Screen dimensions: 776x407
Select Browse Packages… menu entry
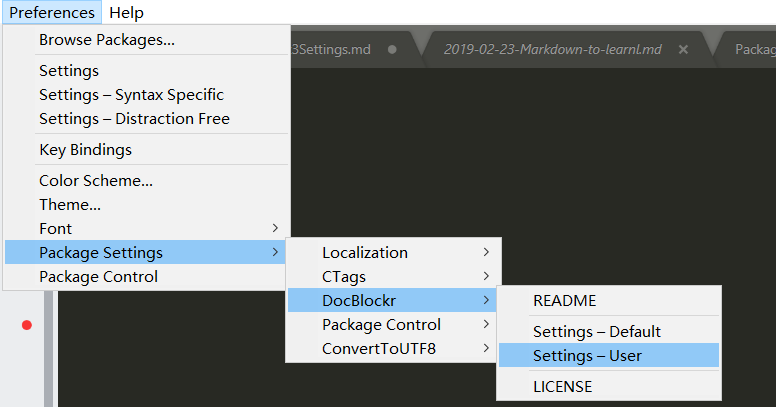point(107,40)
